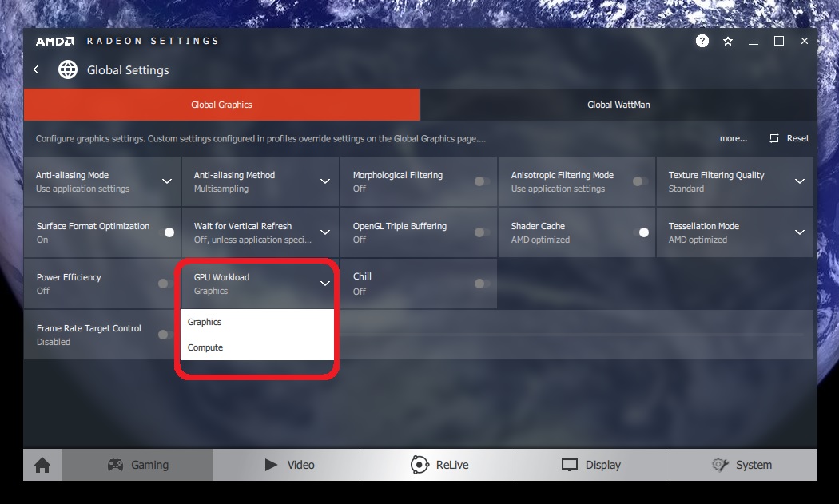
Task: Go back using the left chevron arrow
Action: pos(37,69)
